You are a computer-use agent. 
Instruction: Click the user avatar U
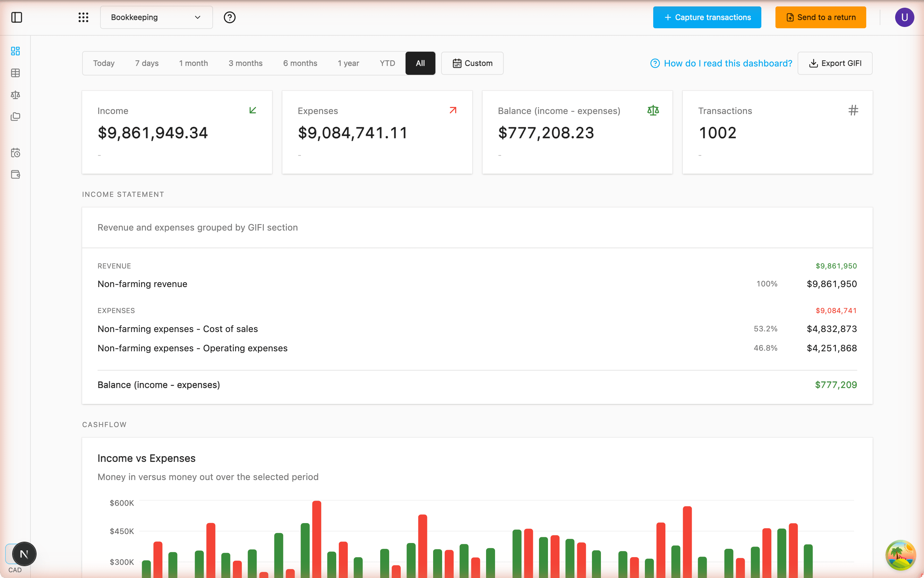pos(904,17)
